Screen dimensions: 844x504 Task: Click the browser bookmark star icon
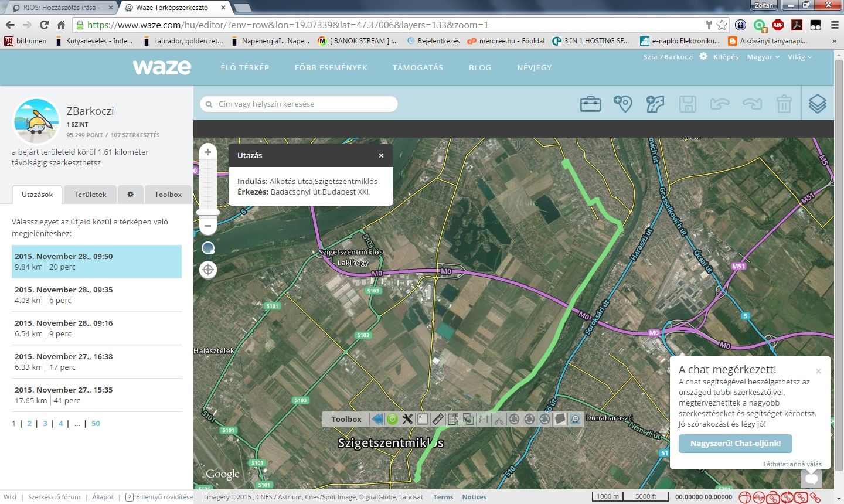point(722,25)
